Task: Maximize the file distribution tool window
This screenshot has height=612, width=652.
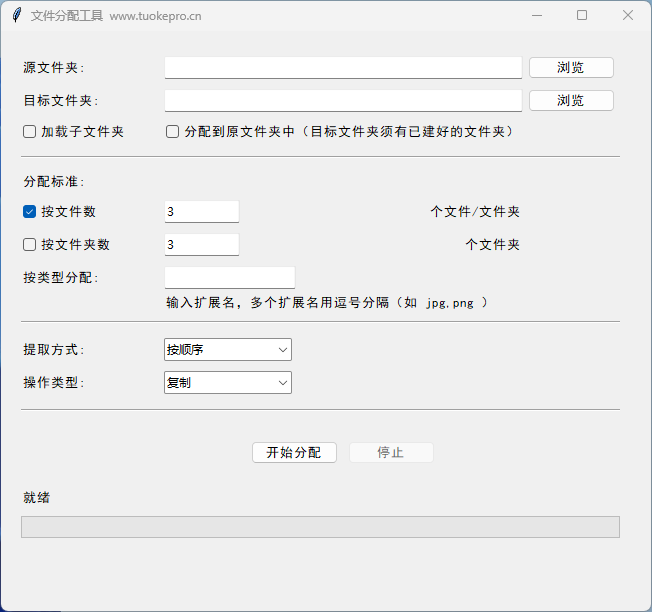Action: 582,15
